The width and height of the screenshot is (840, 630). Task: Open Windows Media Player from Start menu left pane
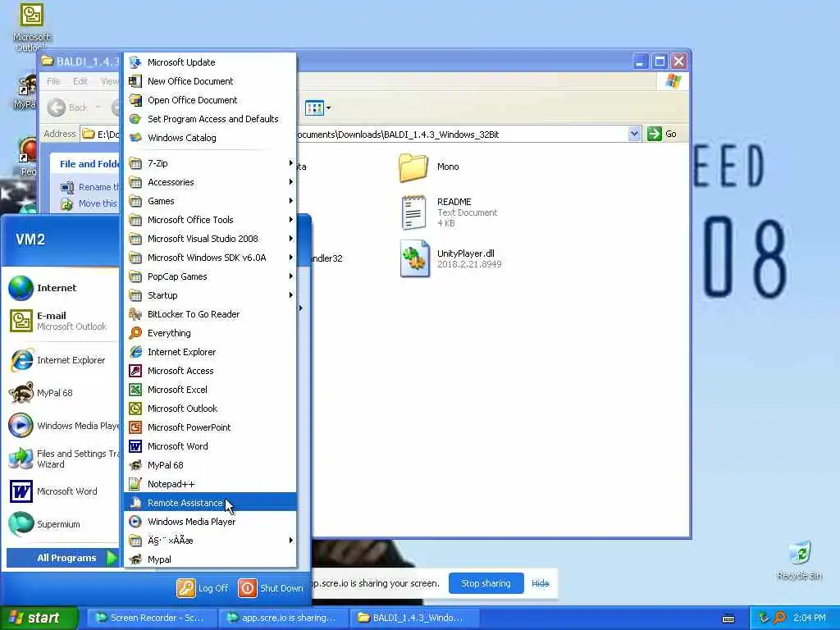pyautogui.click(x=62, y=426)
